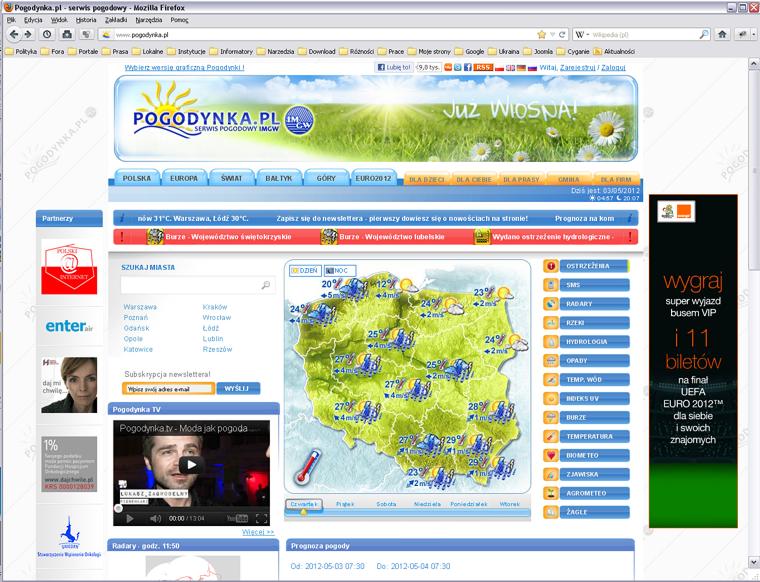Click the print icon in Firefox toolbar
This screenshot has width=760, height=582.
(67, 34)
